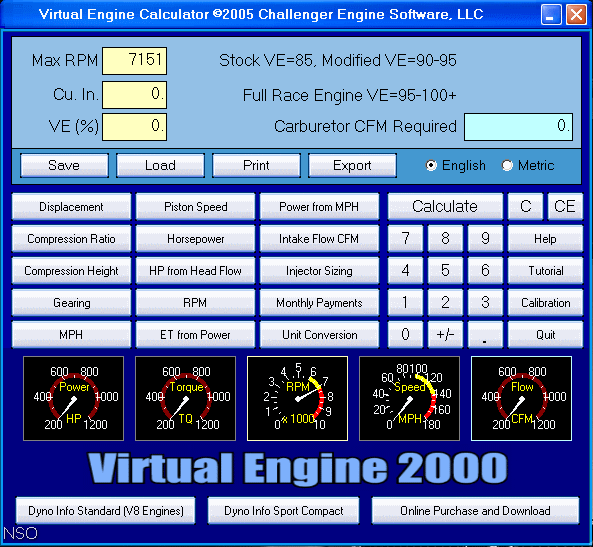
Task: Open the Monthly Payments calculator
Action: click(320, 303)
